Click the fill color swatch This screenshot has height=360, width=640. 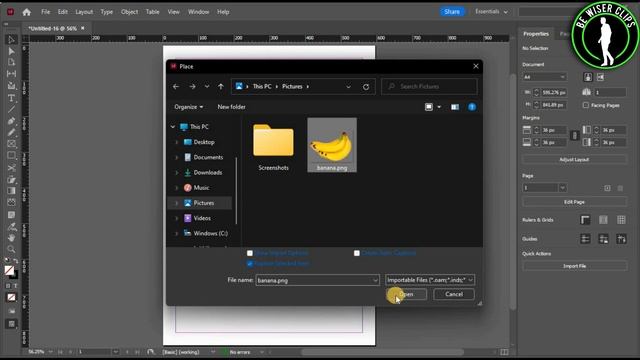(x=9, y=270)
